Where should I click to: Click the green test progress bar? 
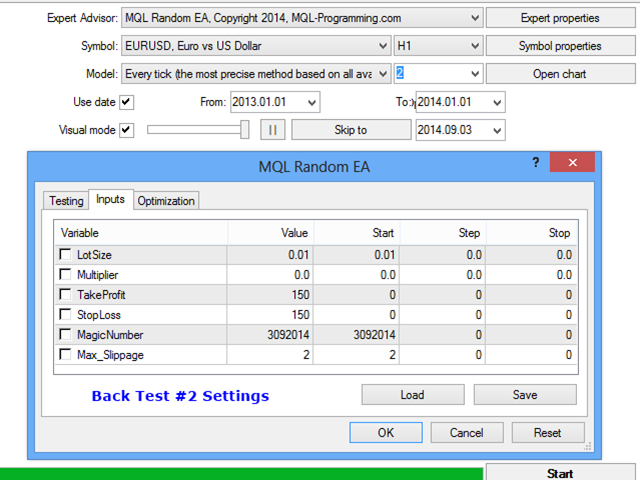pos(241,474)
